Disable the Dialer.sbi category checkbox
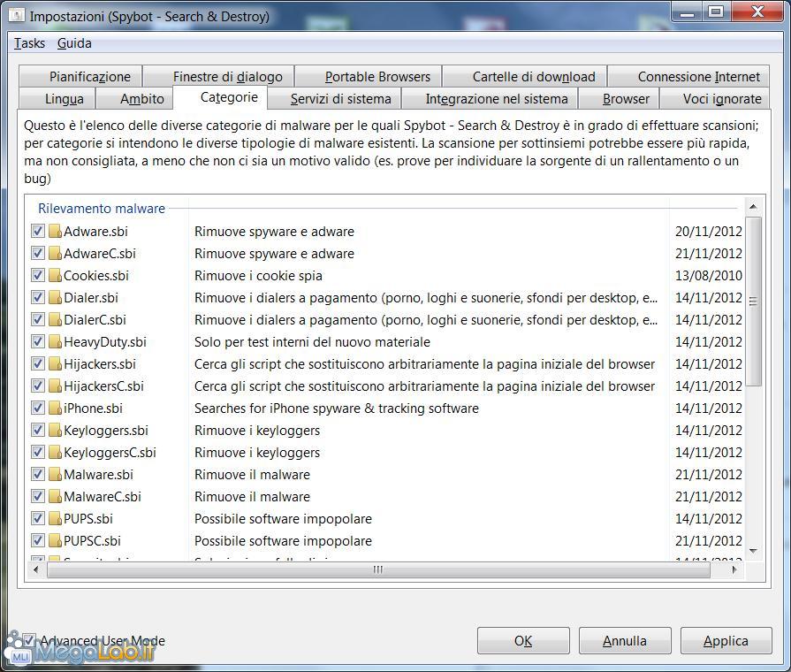This screenshot has width=791, height=672. 38,297
